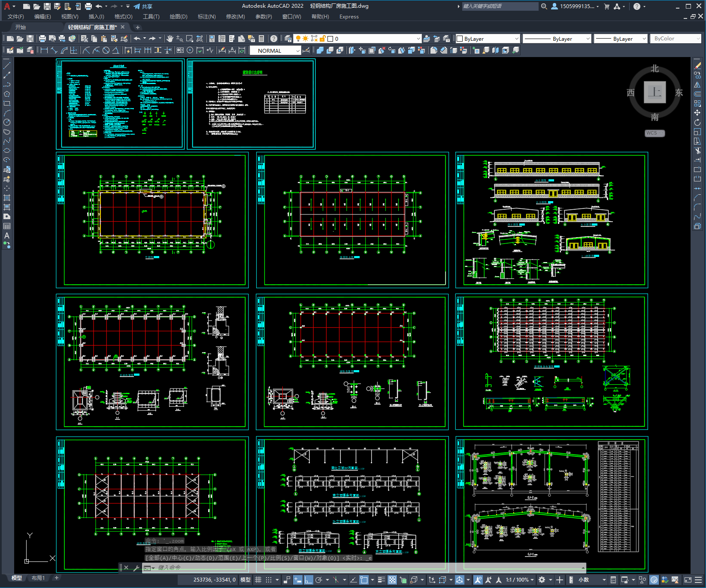
Task: Open the Express menu
Action: tap(349, 17)
